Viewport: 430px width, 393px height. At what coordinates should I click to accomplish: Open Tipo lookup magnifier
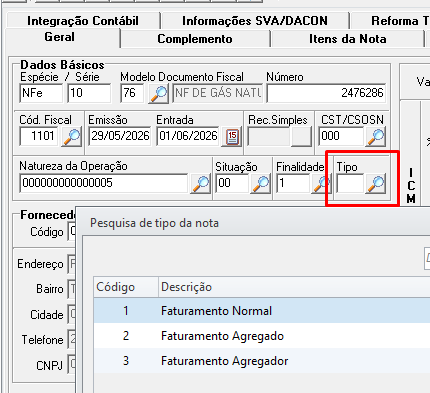[376, 183]
